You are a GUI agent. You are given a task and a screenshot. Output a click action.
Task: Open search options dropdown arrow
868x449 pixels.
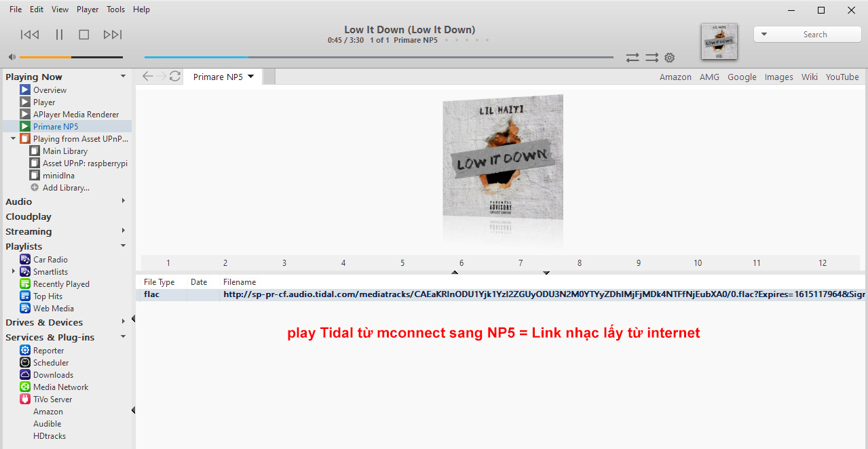coord(764,35)
